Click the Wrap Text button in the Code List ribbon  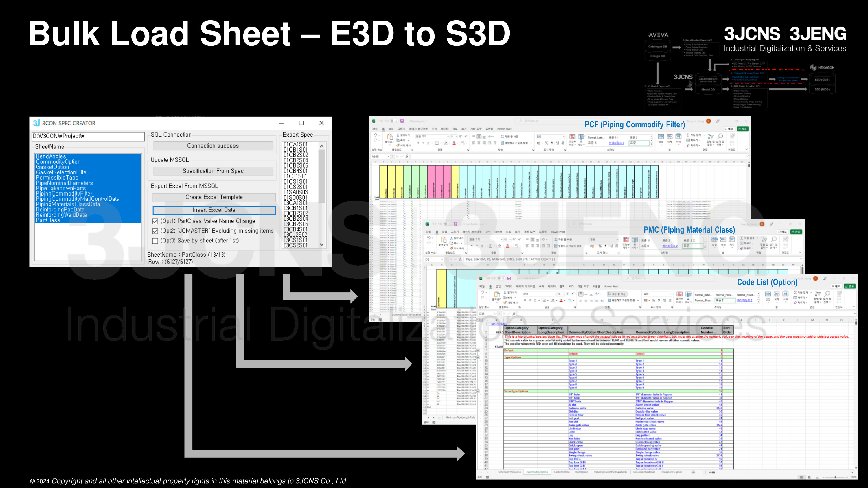[x=617, y=294]
